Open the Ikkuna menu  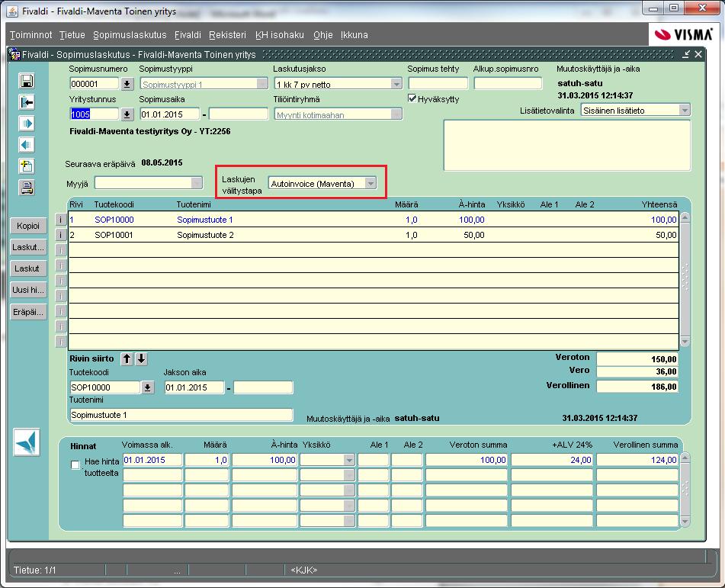pyautogui.click(x=354, y=35)
